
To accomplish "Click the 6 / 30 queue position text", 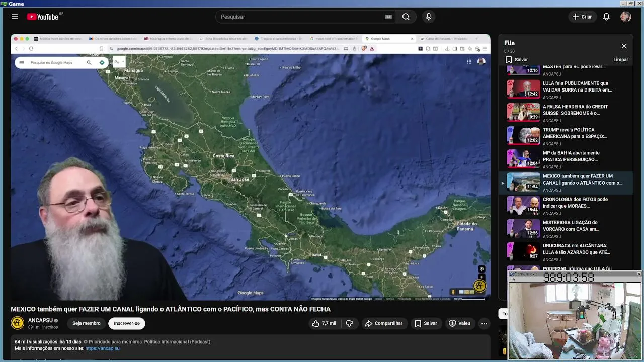I will [x=509, y=51].
